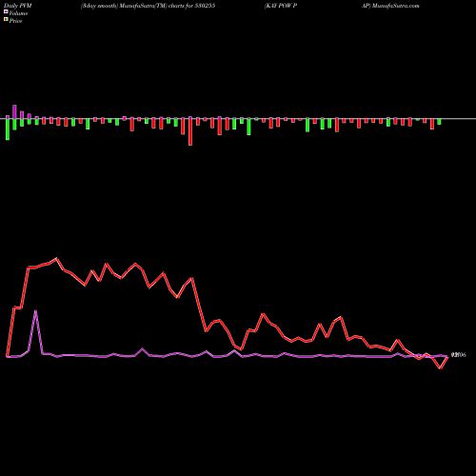The height and width of the screenshot is (476, 476).
Task: Select the 'Volume' legend label
Action: pyautogui.click(x=18, y=13)
